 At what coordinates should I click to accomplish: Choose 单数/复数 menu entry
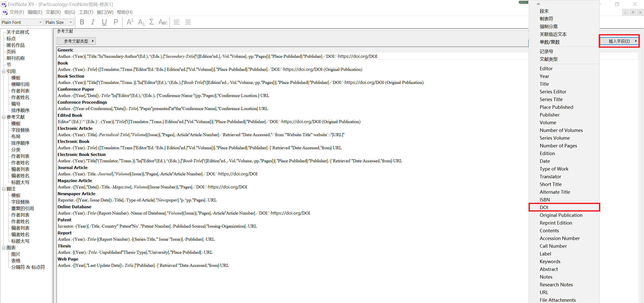pyautogui.click(x=564, y=42)
